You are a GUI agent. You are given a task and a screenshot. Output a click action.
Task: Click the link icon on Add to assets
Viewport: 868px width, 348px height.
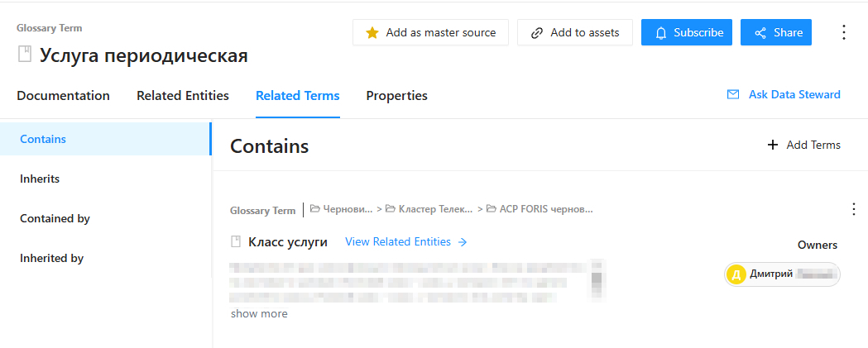[x=537, y=33]
